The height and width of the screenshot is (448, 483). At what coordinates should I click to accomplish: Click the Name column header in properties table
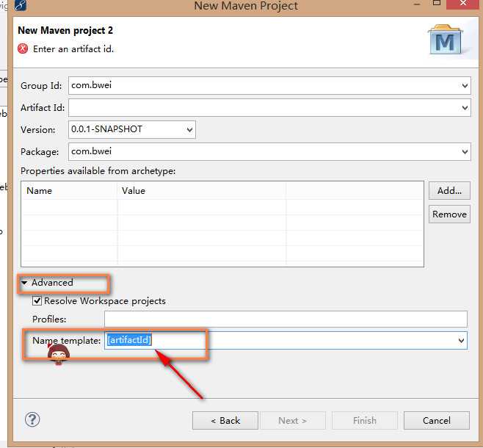(x=69, y=191)
